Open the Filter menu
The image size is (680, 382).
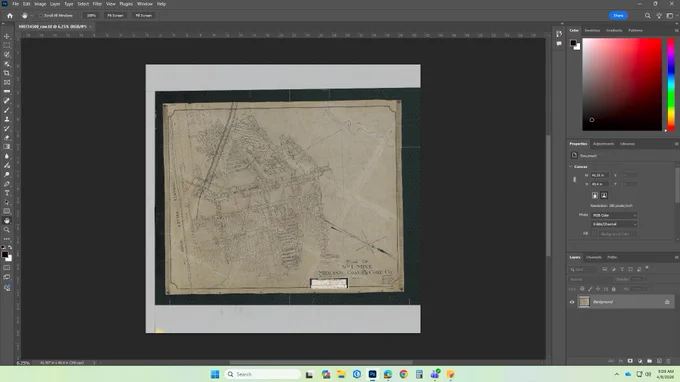tap(97, 4)
